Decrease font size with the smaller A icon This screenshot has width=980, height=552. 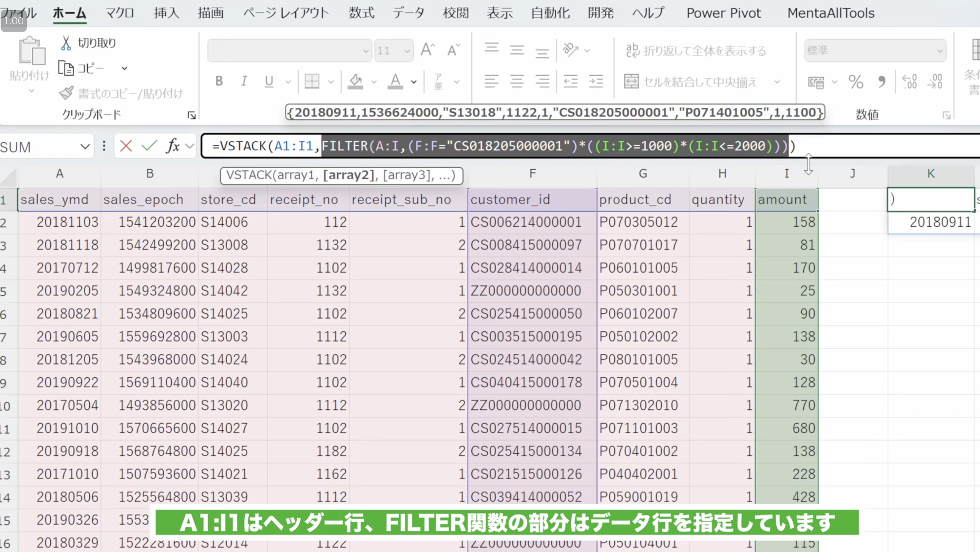(453, 50)
